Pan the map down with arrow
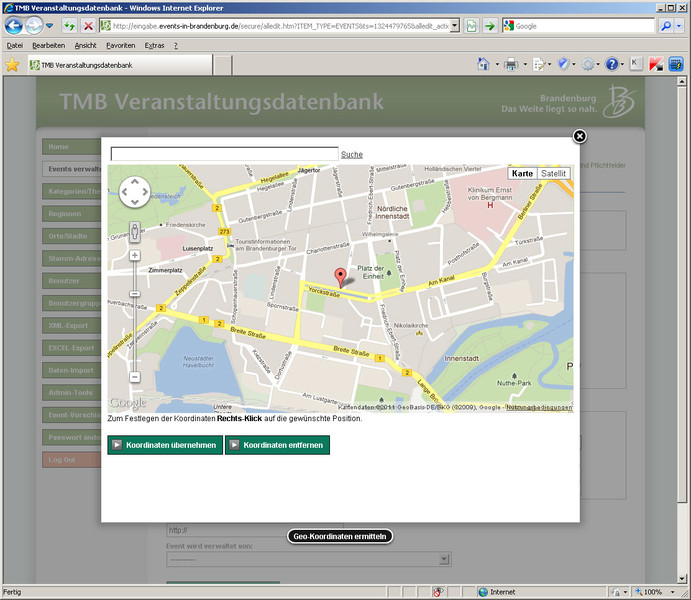Viewport: 691px width, 600px height. click(x=135, y=202)
